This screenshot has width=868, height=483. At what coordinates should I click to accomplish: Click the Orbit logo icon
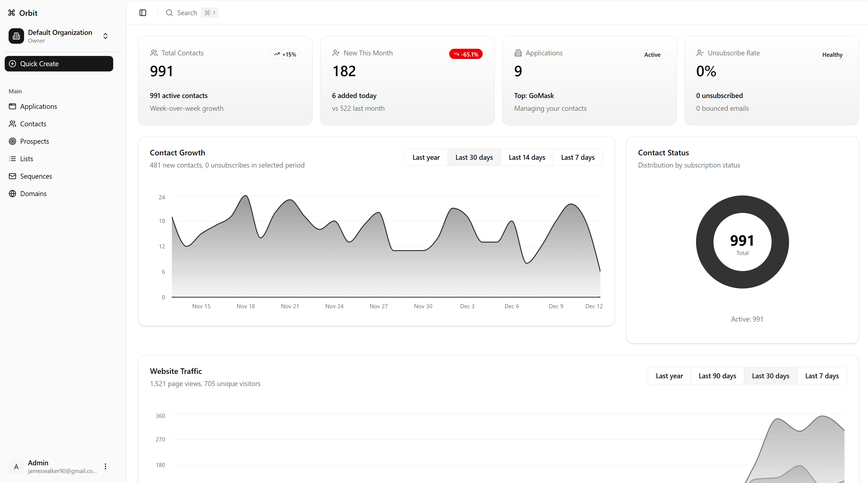11,13
